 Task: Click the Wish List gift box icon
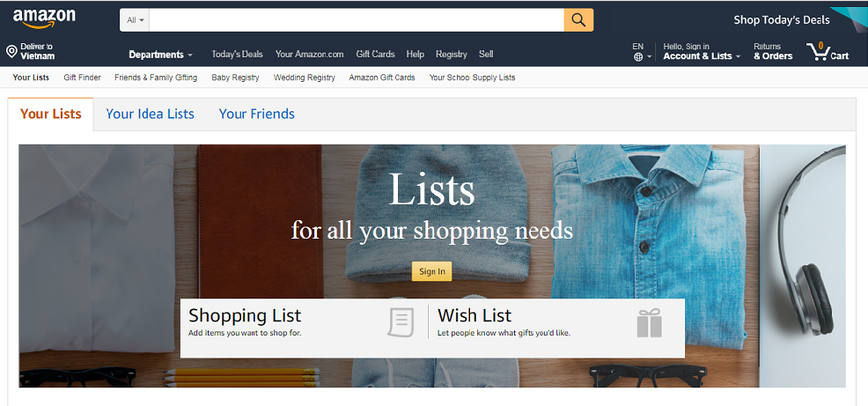pos(650,323)
